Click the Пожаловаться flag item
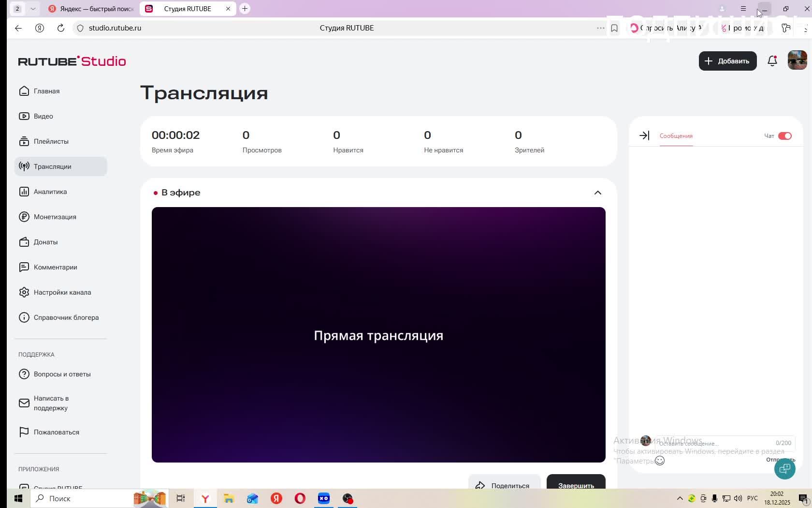This screenshot has width=812, height=508. [x=57, y=432]
